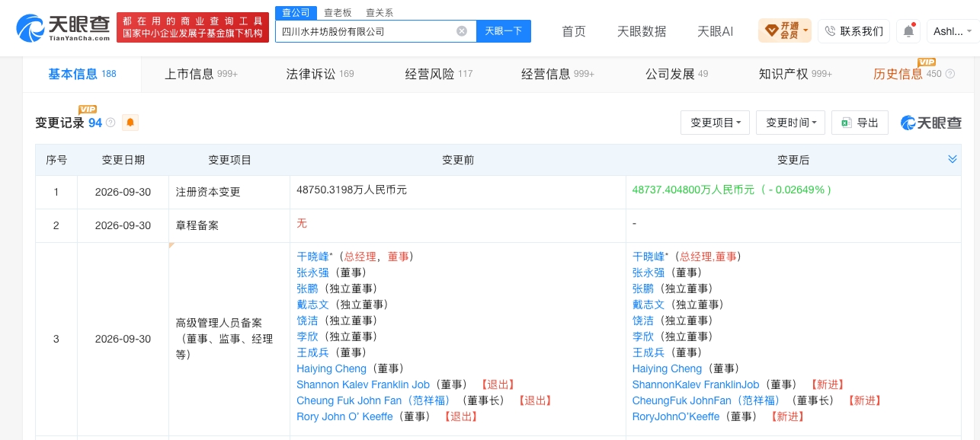Screen dimensions: 980x440
Task: Go to 首页 in top navigation
Action: 574,31
